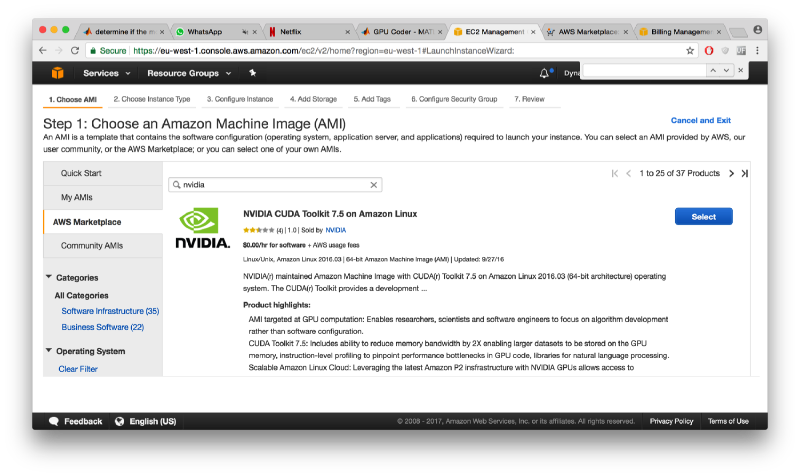
Task: Go to step 2 Choose Instance Type
Action: click(152, 99)
